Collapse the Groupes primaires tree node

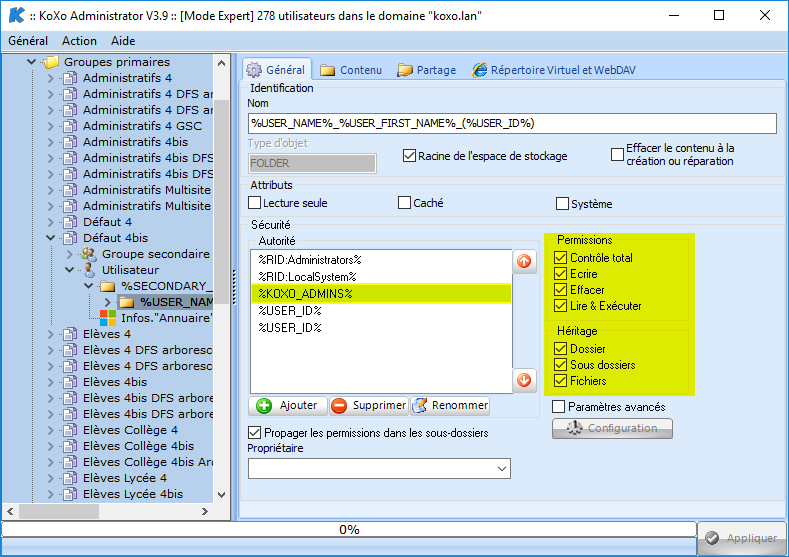pyautogui.click(x=31, y=62)
